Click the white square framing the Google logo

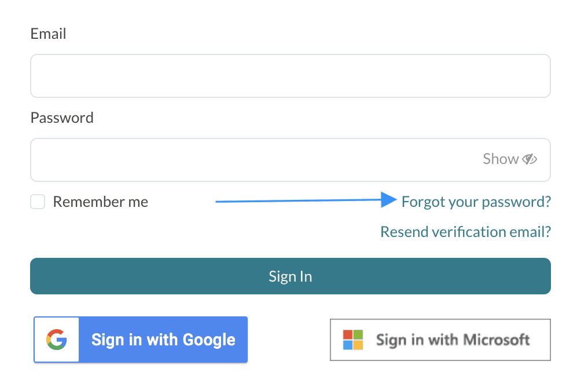[x=56, y=340]
